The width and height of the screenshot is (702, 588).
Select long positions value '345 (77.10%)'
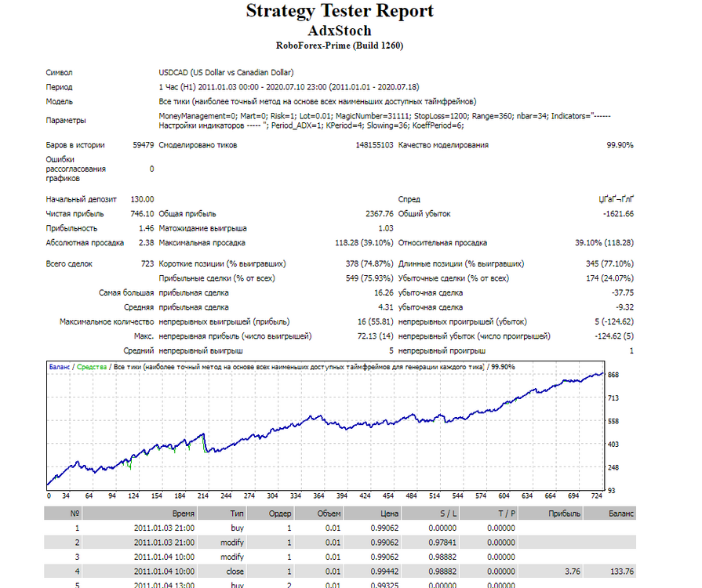point(609,264)
